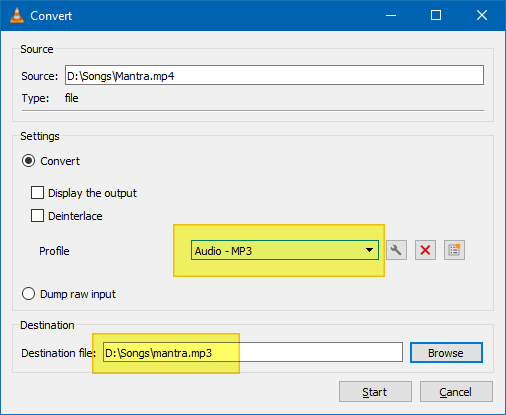Image resolution: width=506 pixels, height=415 pixels.
Task: Cancel the convert dialog
Action: [x=456, y=392]
